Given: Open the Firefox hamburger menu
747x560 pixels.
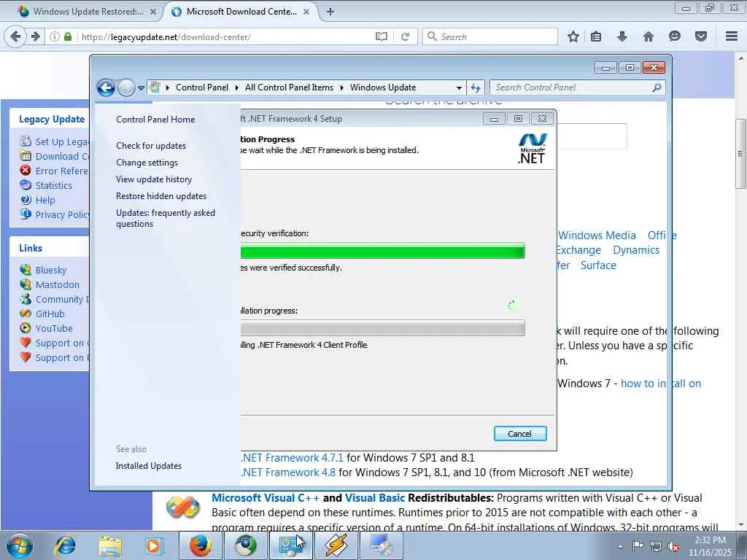Looking at the screenshot, I should click(x=732, y=36).
